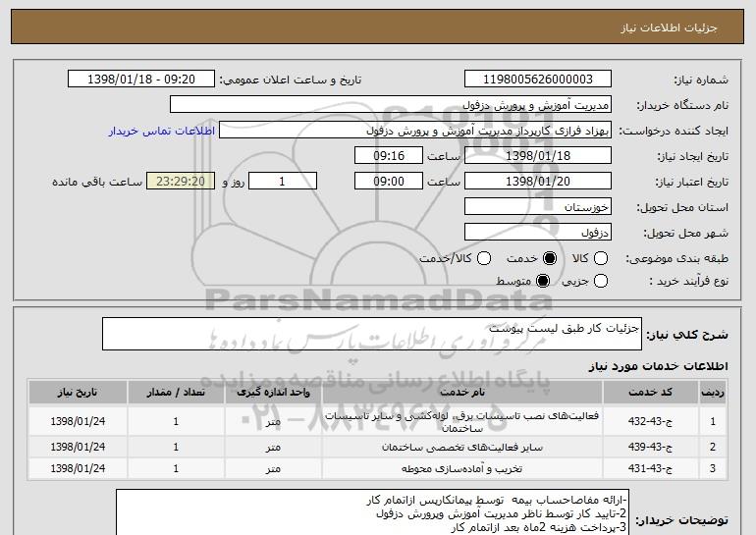Click the تعداد / مقدار column header
Screen dimensions: 756x535
click(176, 393)
